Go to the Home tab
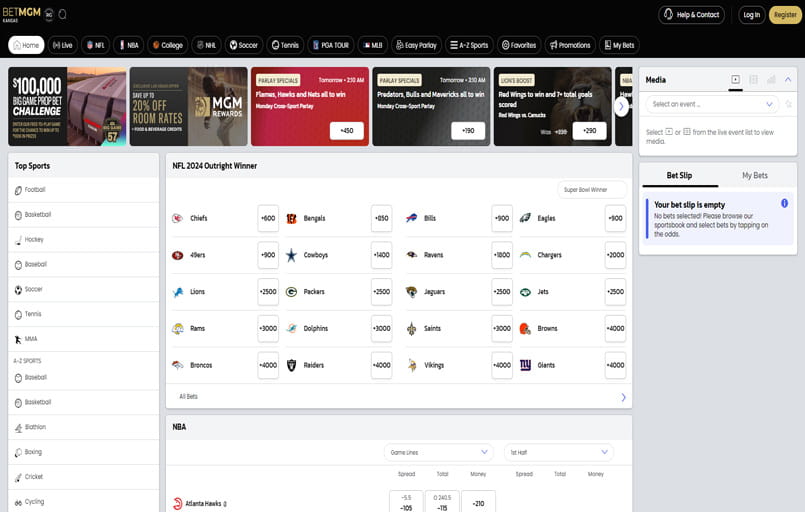805x512 pixels. coord(26,45)
